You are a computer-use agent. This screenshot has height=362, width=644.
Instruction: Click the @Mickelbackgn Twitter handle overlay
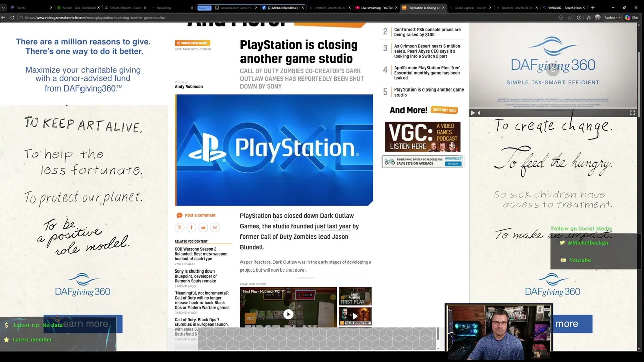(588, 243)
